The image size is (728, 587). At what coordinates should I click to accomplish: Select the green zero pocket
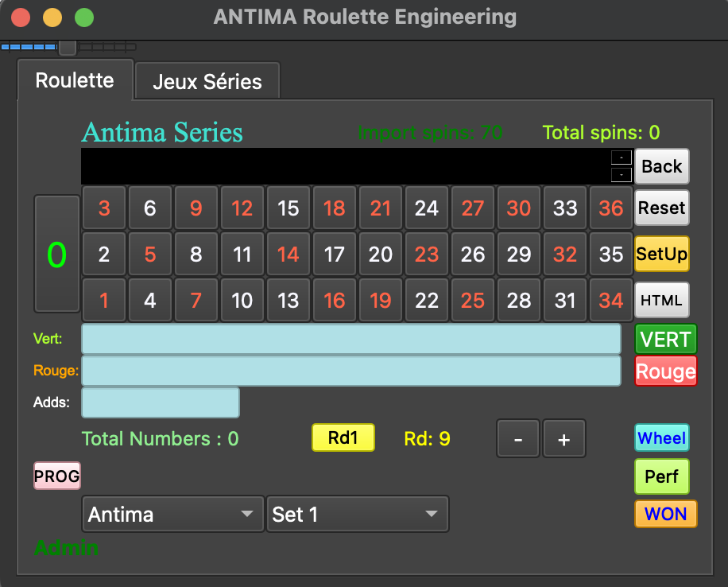(x=56, y=253)
